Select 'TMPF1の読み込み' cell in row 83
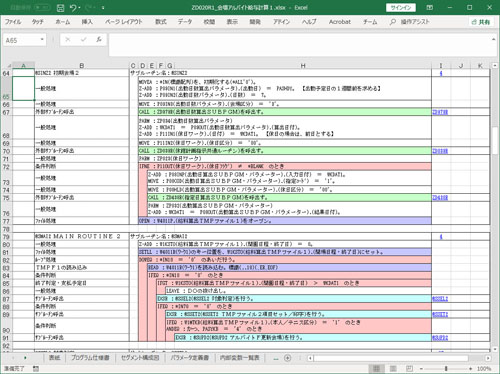500x374 pixels. tap(82, 267)
